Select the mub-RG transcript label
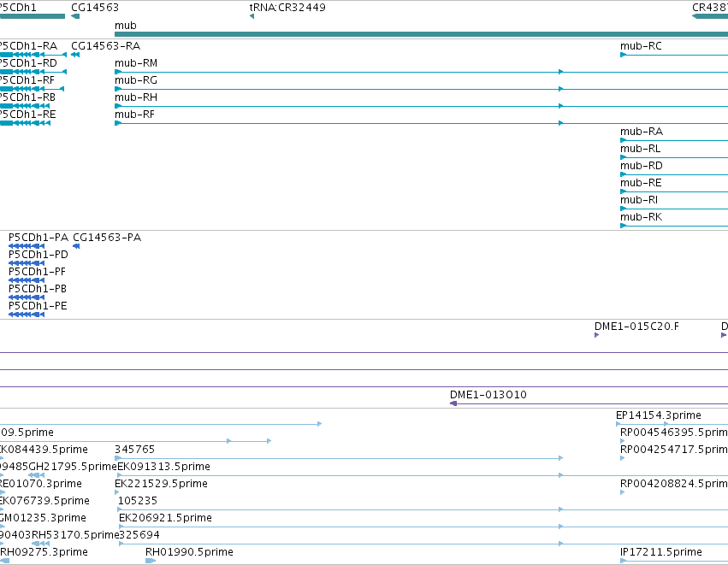This screenshot has width=728, height=565. pyautogui.click(x=136, y=80)
